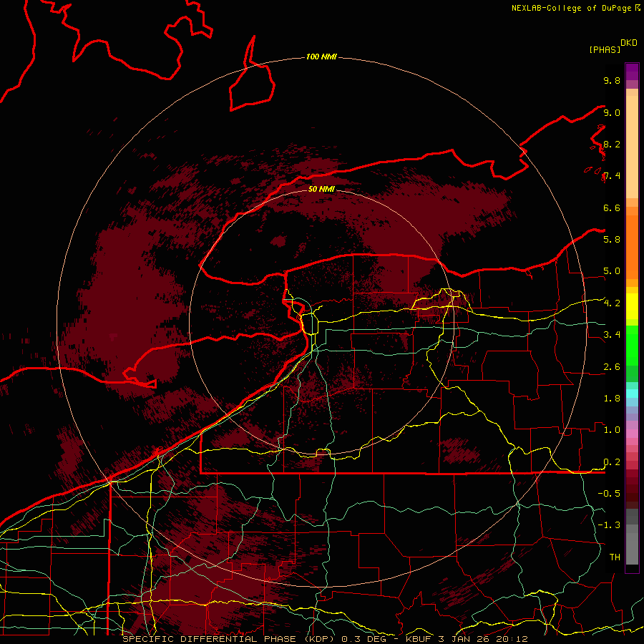Click the product title SPECIFIC DIFFERENTIAL PHASE (KDP) text

[x=230, y=639]
